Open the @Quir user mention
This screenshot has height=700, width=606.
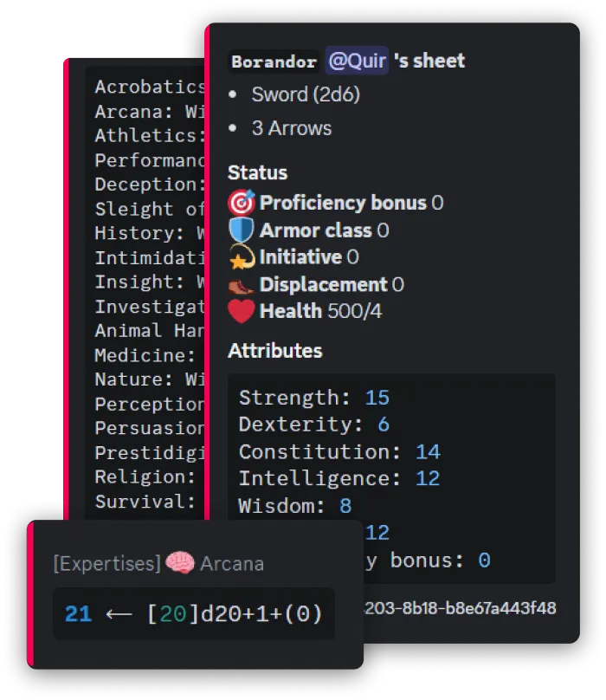coord(357,61)
